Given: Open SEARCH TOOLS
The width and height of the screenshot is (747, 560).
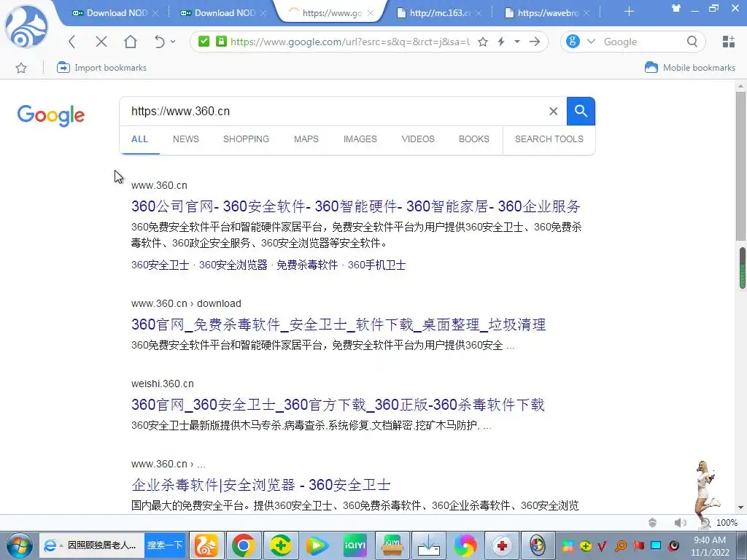Looking at the screenshot, I should (549, 139).
